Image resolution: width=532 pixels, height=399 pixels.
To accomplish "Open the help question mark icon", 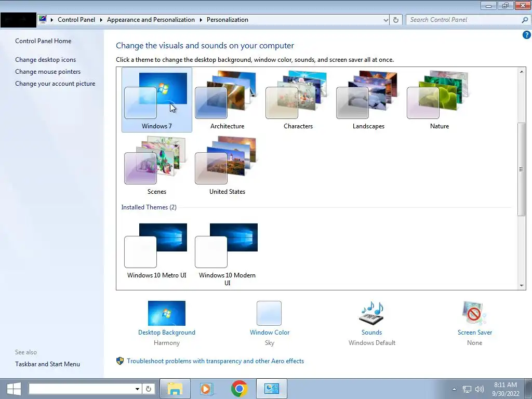I will [527, 35].
